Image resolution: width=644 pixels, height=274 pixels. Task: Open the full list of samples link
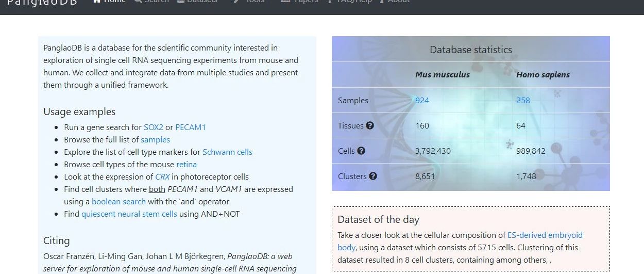coord(155,140)
